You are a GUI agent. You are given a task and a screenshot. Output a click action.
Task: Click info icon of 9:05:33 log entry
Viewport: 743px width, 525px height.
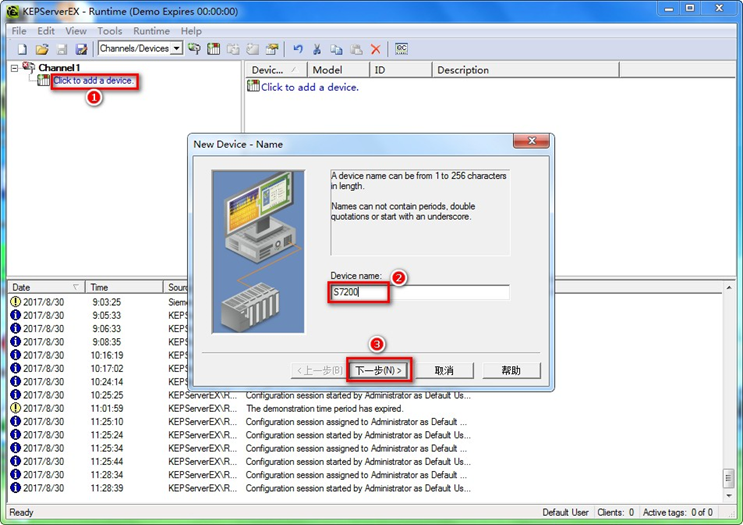[x=16, y=315]
